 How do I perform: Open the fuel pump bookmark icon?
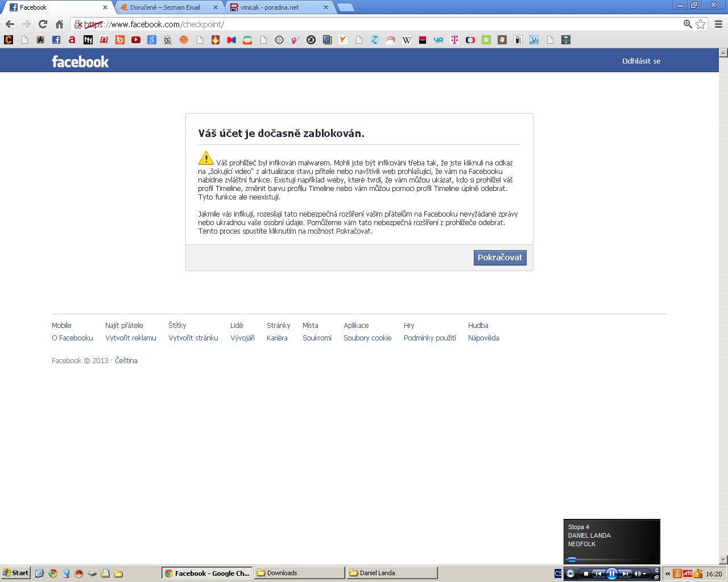point(518,40)
